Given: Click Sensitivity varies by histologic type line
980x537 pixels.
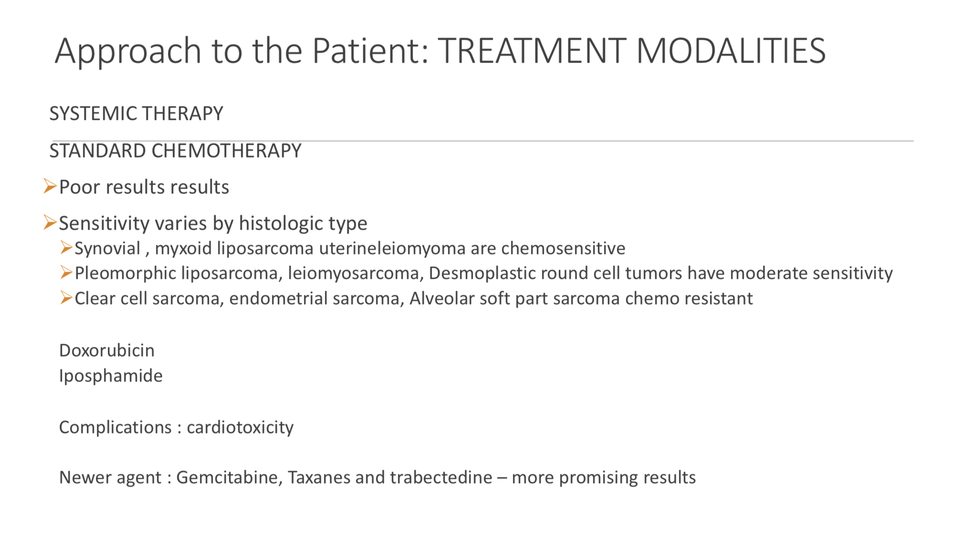Looking at the screenshot, I should pos(213,223).
